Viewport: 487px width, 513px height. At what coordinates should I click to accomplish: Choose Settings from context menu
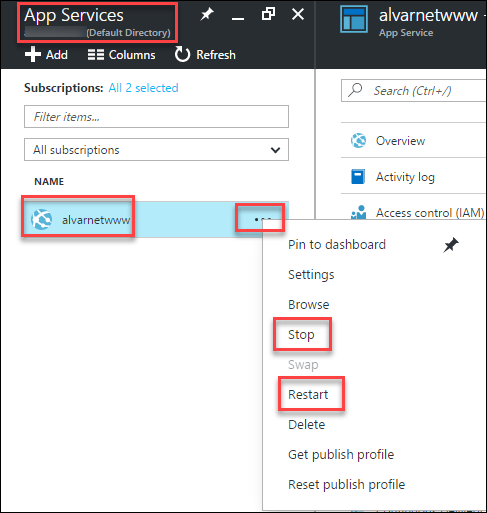[311, 275]
